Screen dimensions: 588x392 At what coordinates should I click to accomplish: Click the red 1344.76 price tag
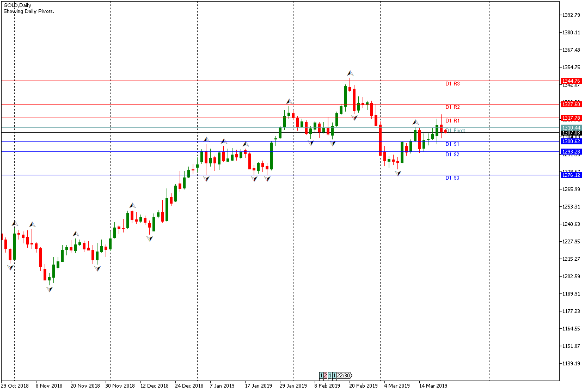tap(571, 81)
